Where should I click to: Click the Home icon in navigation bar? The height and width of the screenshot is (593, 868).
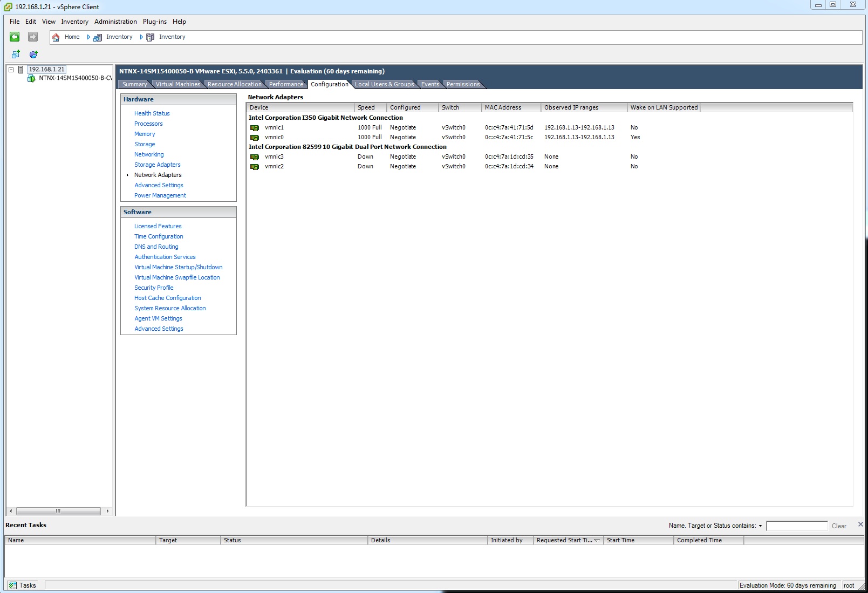pos(56,37)
